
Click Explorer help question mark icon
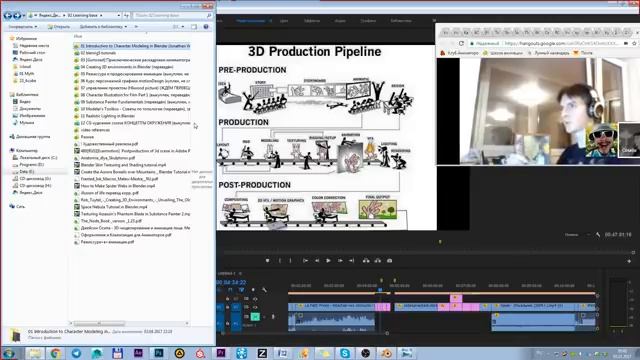[206, 27]
